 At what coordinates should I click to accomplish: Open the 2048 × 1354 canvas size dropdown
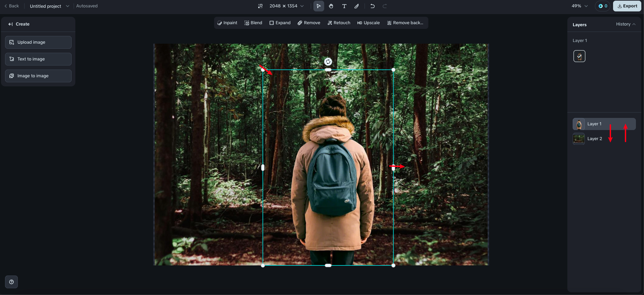[287, 6]
